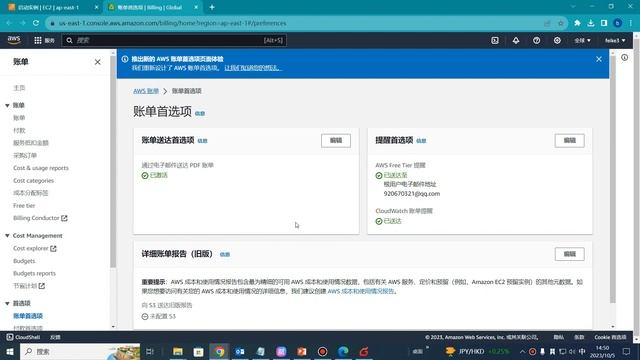Image resolution: width=640 pixels, height=360 pixels.
Task: Open the settings gear icon in AWS header
Action: [557, 40]
